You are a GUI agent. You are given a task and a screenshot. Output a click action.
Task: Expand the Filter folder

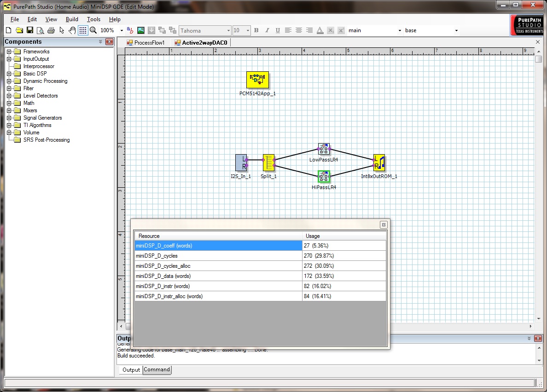point(9,88)
